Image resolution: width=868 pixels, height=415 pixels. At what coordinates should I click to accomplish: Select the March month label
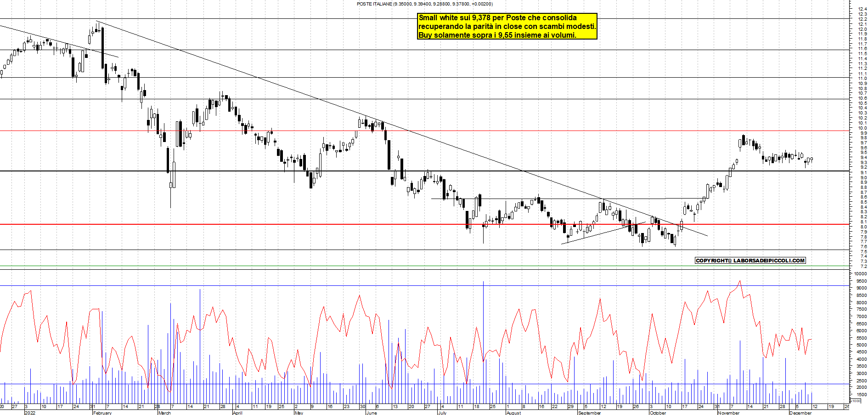pyautogui.click(x=164, y=413)
